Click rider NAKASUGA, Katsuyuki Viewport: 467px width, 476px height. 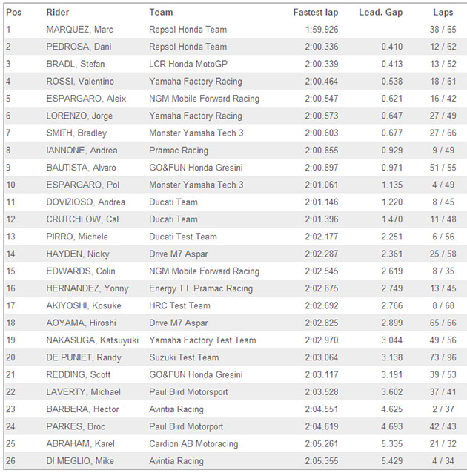[x=92, y=340]
